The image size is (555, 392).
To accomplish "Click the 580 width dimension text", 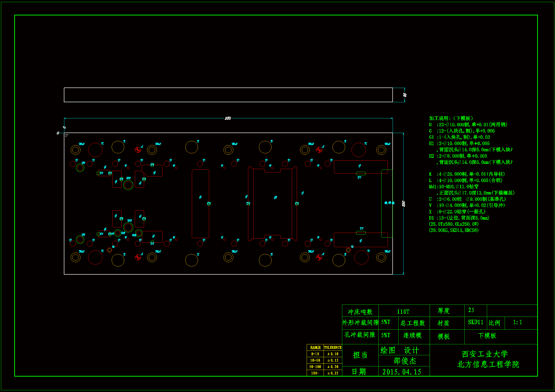I will pyautogui.click(x=228, y=118).
